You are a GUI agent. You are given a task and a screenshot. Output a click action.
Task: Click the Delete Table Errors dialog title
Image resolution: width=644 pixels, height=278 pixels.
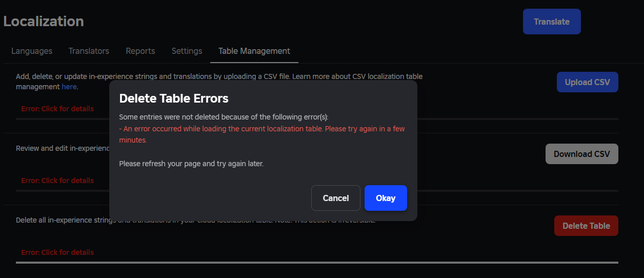pos(174,98)
